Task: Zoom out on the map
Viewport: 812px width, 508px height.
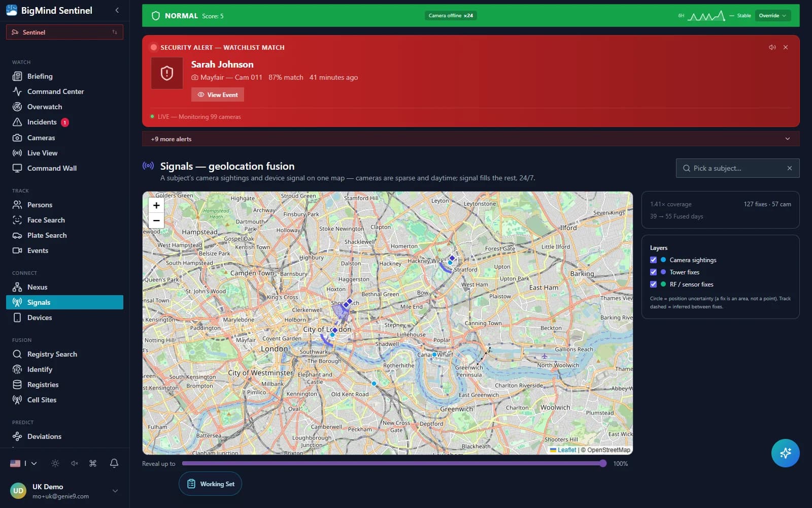Action: [x=156, y=220]
